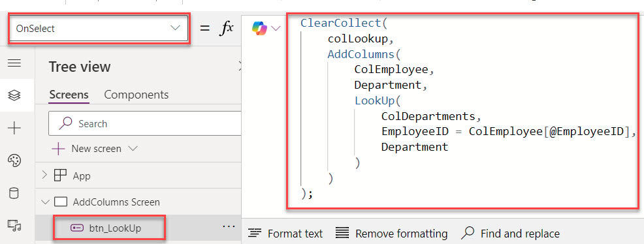Toggle the hamburger navigation menu
Viewport: 644px width, 244px height.
tap(14, 63)
